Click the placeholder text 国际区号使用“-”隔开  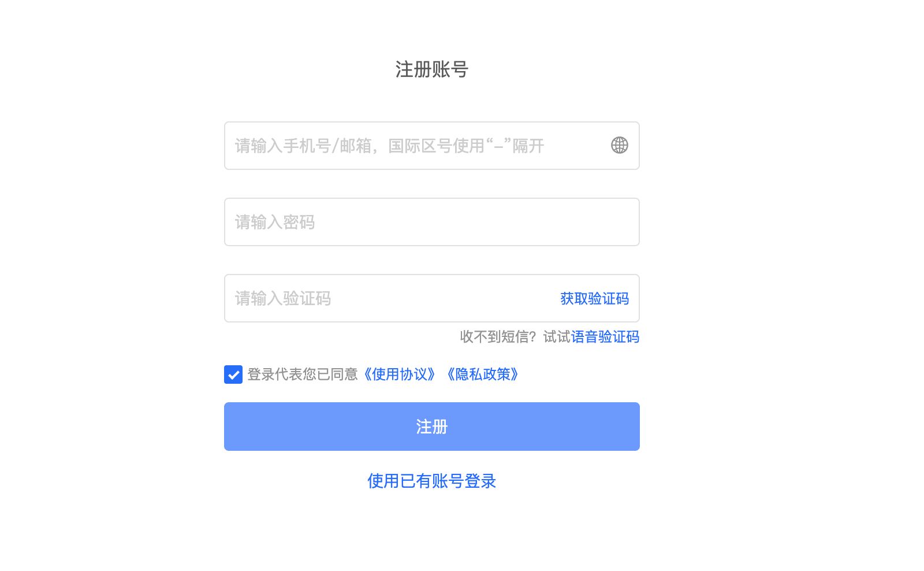(466, 146)
